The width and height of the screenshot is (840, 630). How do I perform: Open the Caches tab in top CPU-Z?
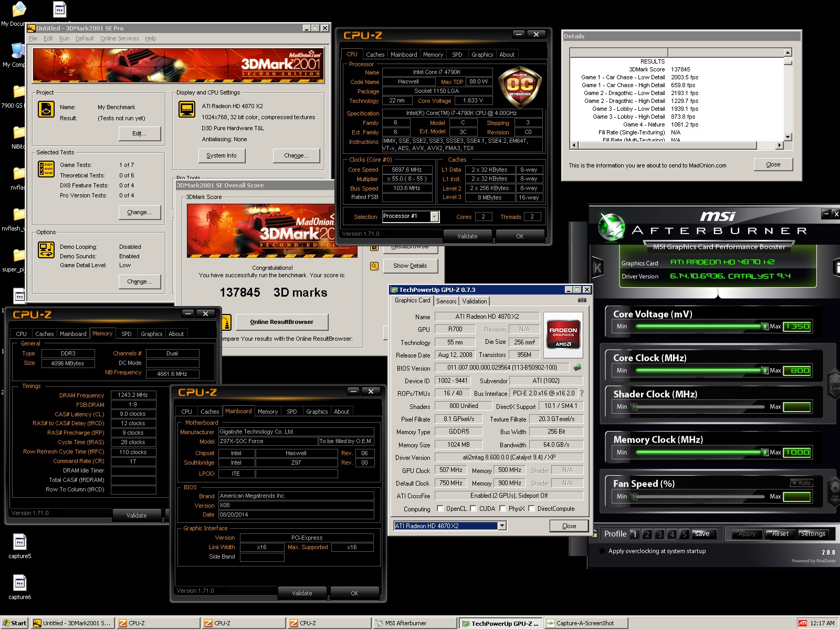(x=375, y=55)
